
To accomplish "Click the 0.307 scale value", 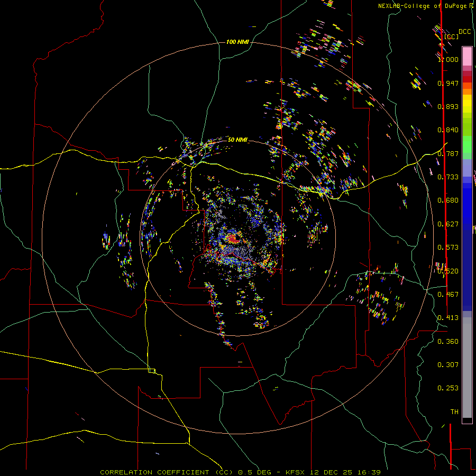I will tap(448, 365).
